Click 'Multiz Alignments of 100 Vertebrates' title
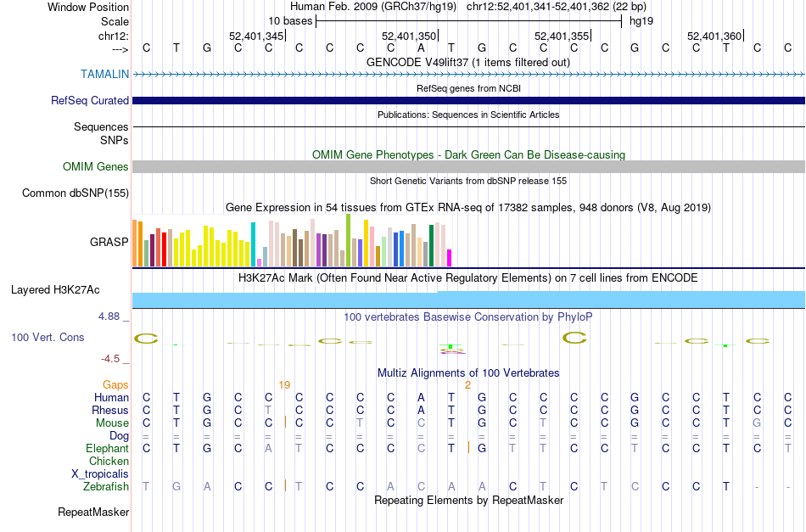The width and height of the screenshot is (806, 532). point(468,372)
